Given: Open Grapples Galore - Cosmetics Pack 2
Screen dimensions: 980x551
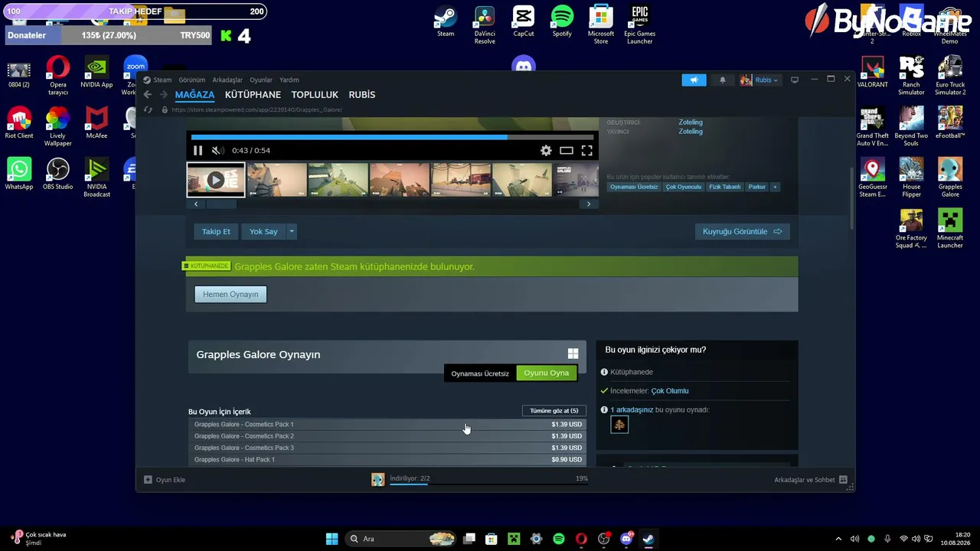Looking at the screenshot, I should coord(387,436).
